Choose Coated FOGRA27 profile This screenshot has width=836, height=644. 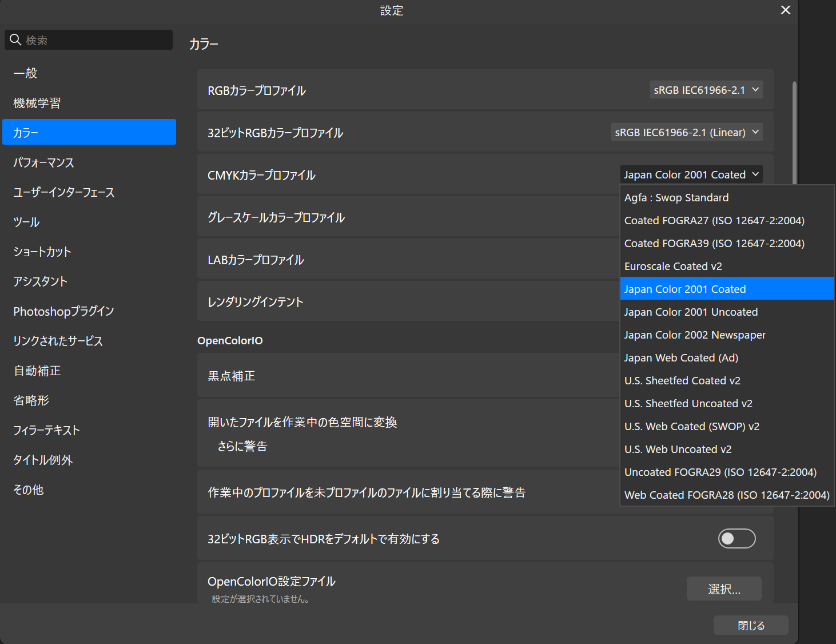pos(727,220)
